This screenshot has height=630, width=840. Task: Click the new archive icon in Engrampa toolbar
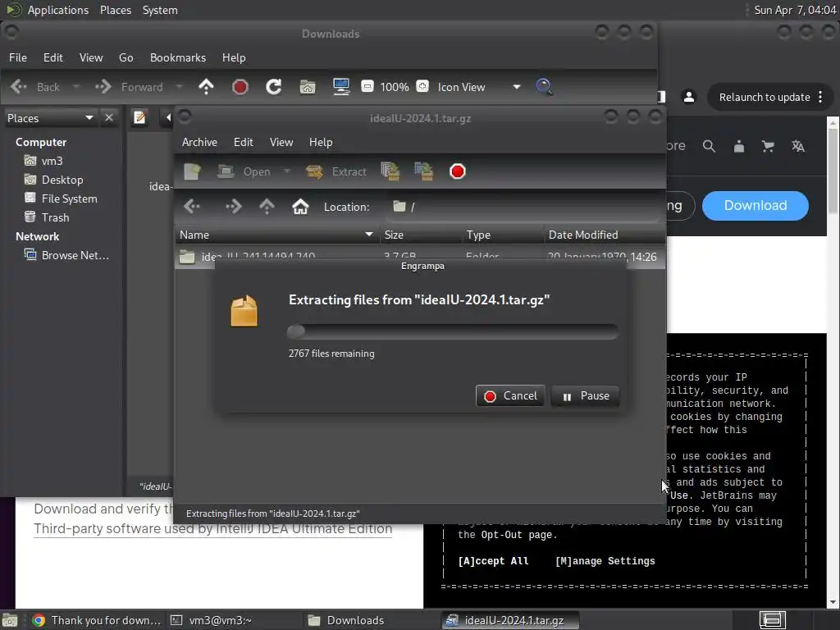point(192,171)
